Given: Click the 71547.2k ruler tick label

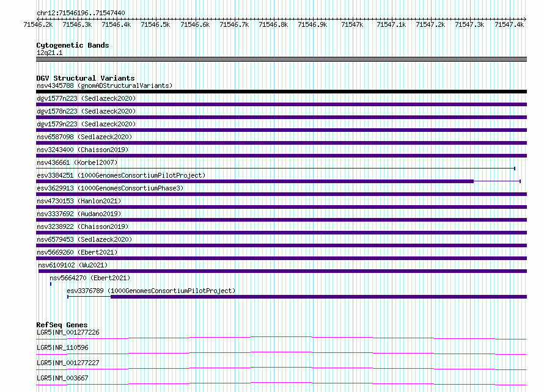Looking at the screenshot, I should (x=430, y=24).
